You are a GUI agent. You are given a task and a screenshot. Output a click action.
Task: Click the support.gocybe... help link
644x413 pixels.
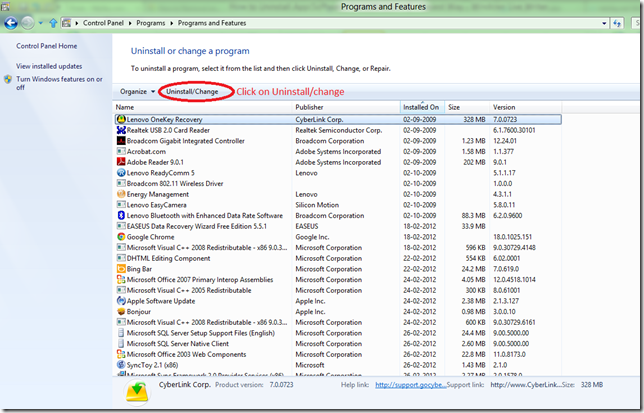(410, 385)
